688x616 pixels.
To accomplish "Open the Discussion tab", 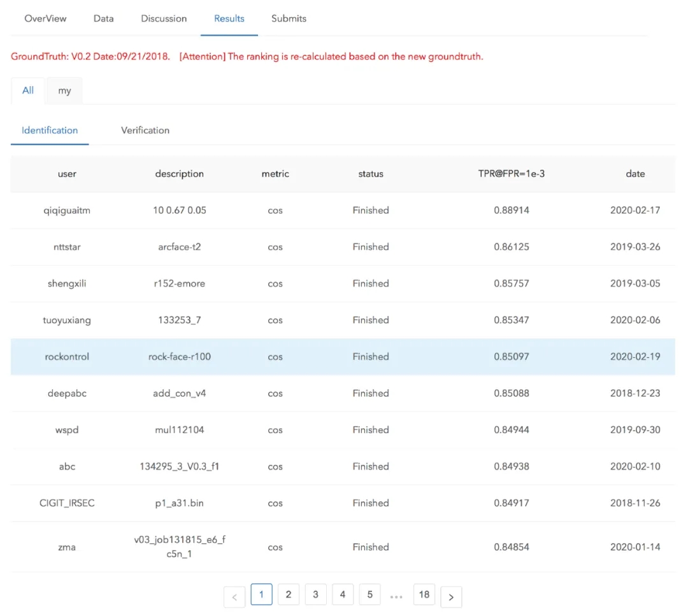I will tap(164, 18).
